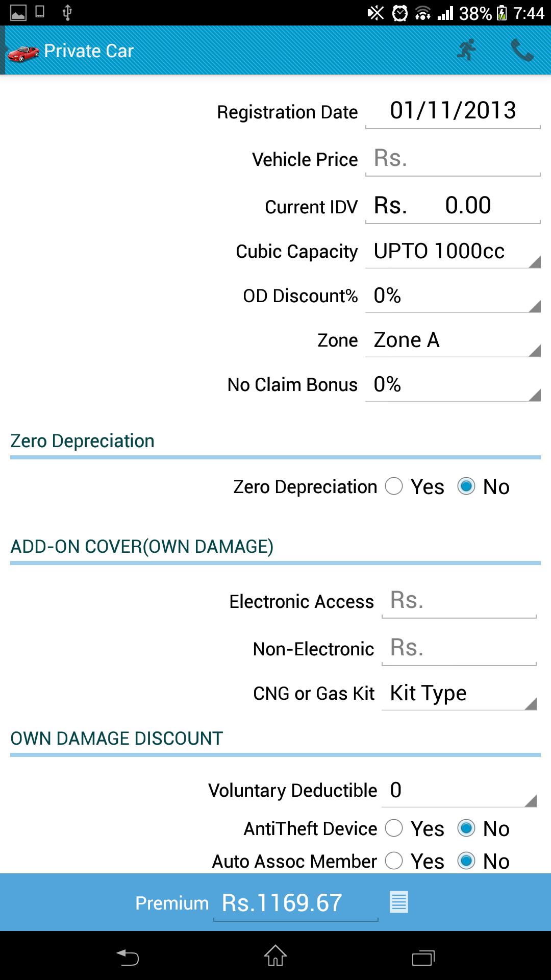Tap the Registration Date field
551x980 pixels.
pyautogui.click(x=453, y=111)
